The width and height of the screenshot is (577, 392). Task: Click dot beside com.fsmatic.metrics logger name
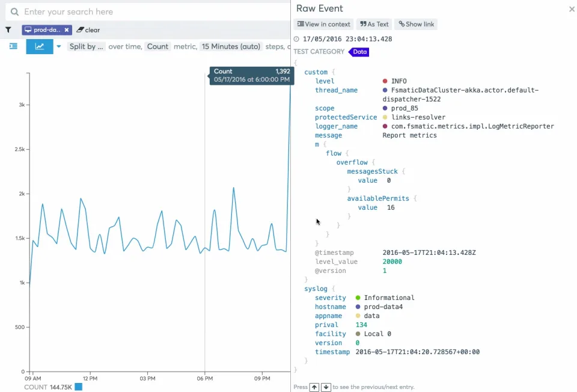385,126
